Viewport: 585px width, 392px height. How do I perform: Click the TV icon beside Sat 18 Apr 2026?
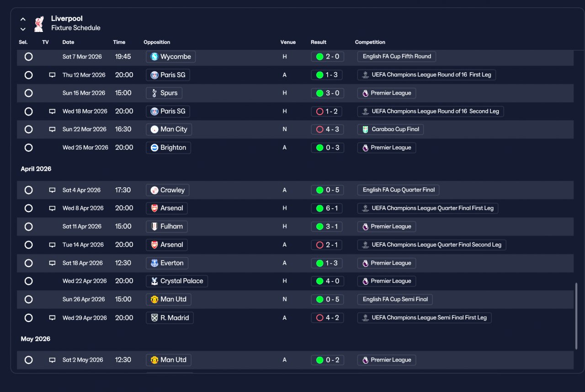[52, 263]
